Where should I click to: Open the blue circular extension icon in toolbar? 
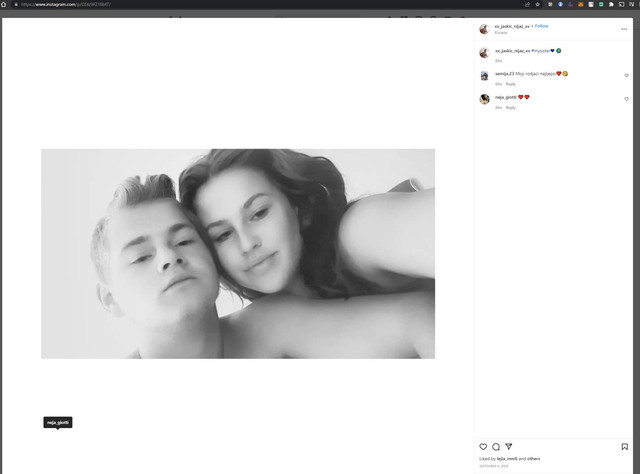560,4
